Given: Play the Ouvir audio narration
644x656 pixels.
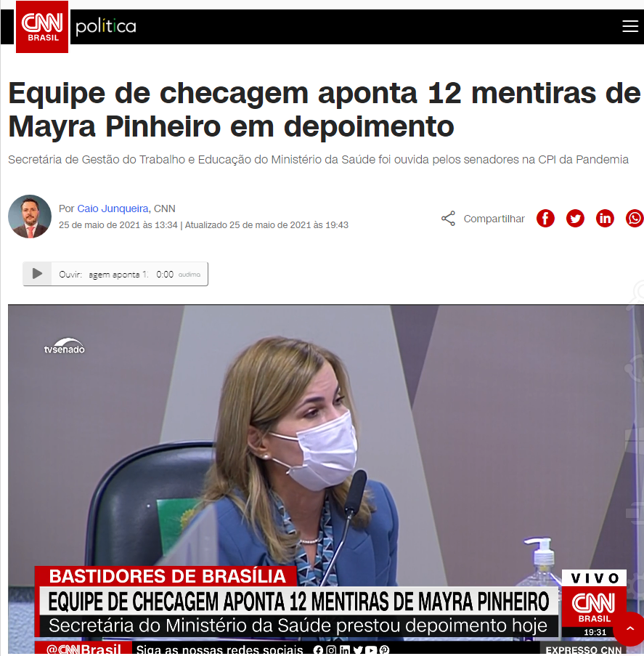Looking at the screenshot, I should point(37,274).
